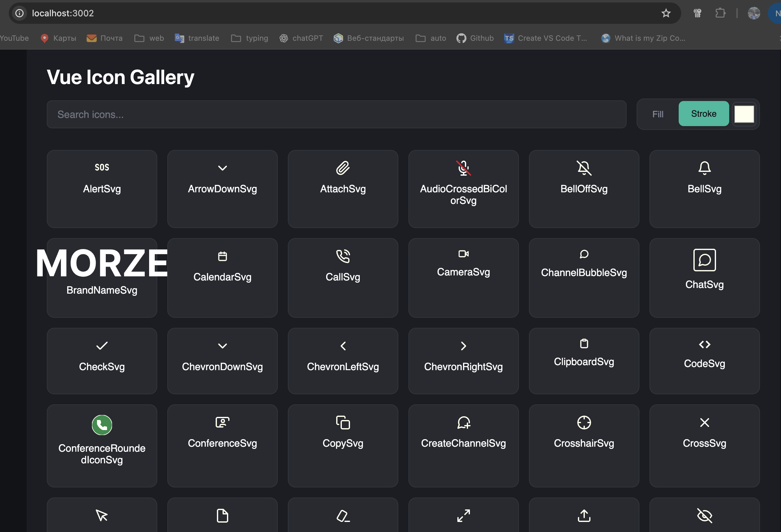View site information icon in address bar
This screenshot has height=532, width=781.
[20, 13]
